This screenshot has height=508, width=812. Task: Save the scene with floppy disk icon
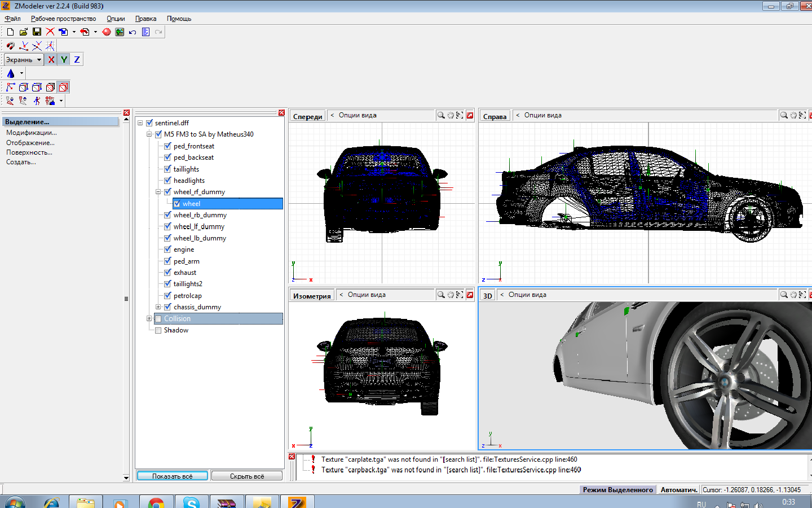[37, 32]
